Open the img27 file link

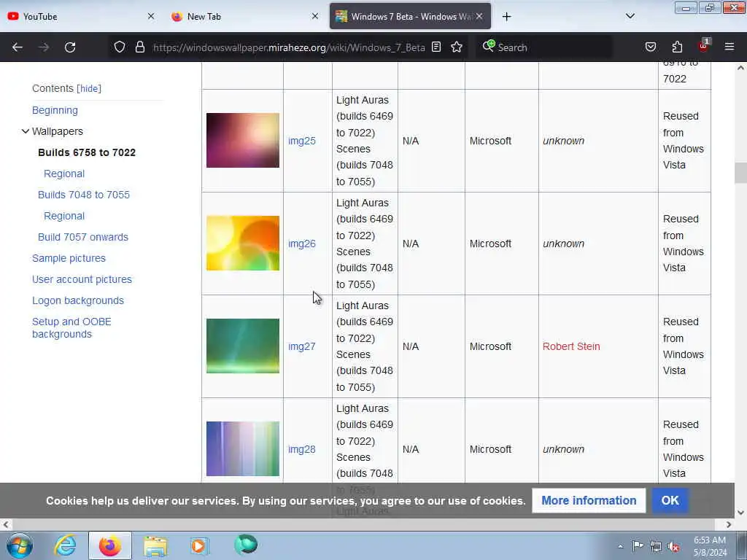coord(302,346)
